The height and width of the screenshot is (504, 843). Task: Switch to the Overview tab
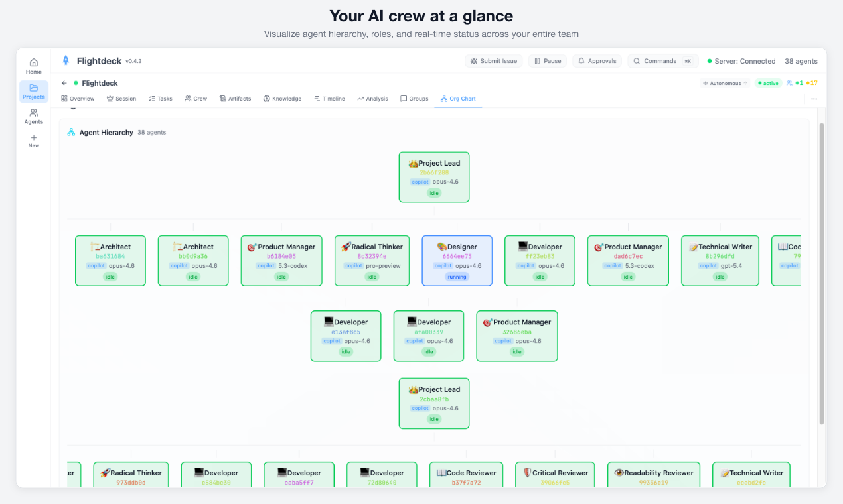[78, 98]
